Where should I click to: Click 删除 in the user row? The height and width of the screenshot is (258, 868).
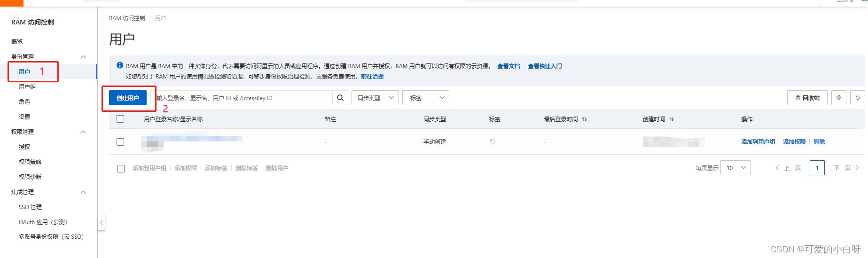click(819, 141)
